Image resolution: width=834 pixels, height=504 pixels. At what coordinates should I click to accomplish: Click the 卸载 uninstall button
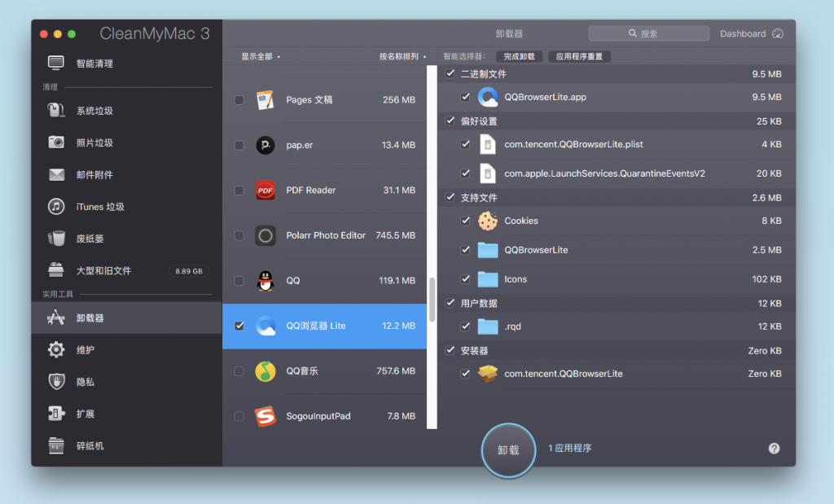(508, 449)
